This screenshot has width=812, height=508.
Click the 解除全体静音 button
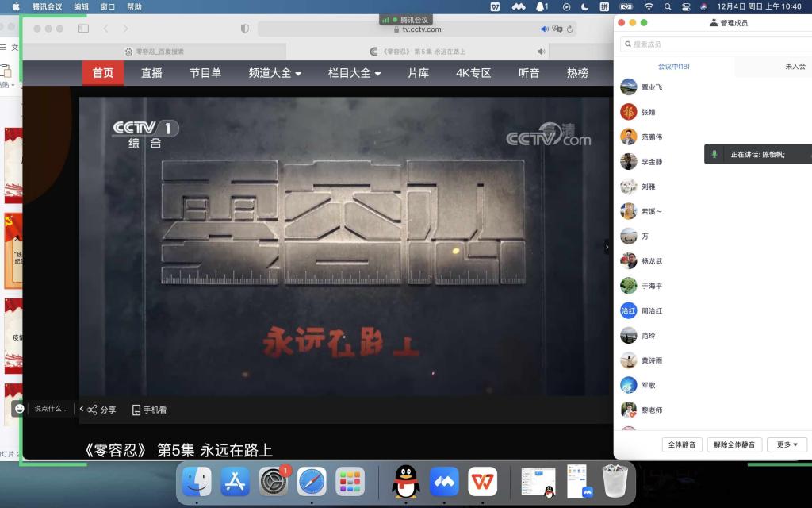(734, 444)
